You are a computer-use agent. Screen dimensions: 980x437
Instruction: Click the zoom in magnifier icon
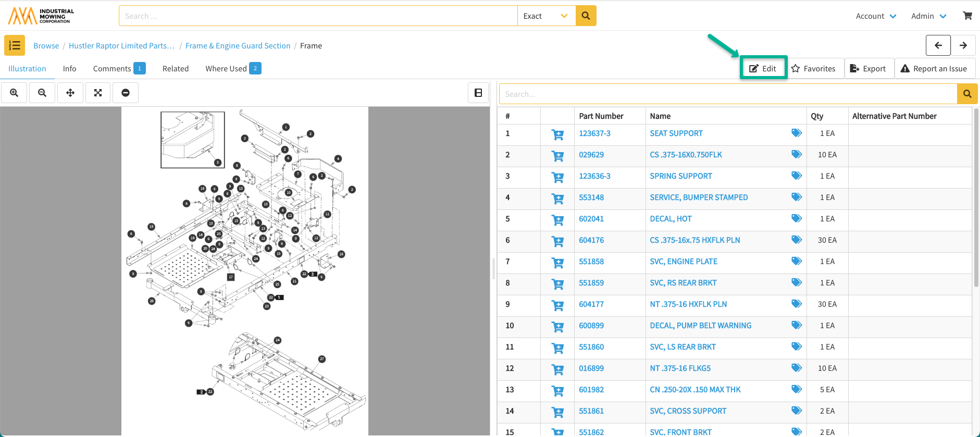14,93
